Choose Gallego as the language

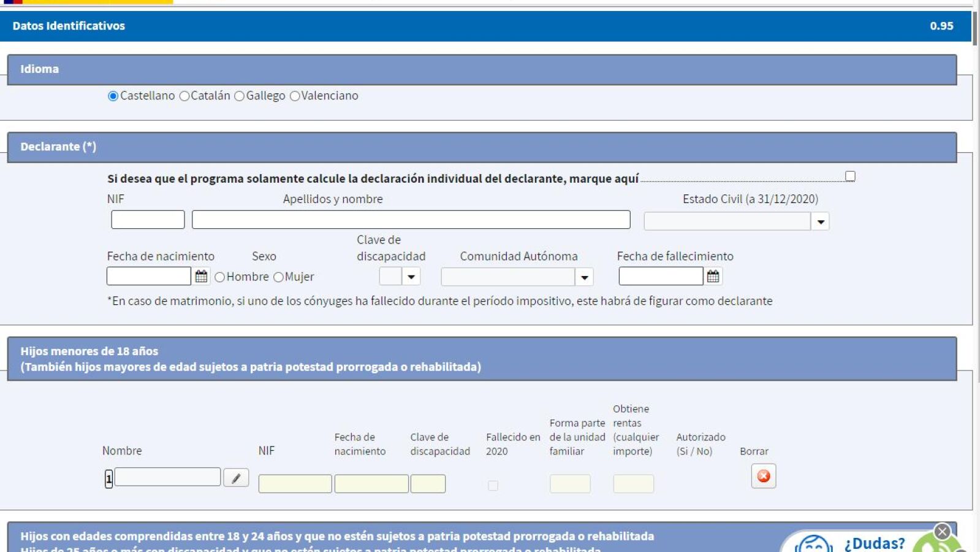click(240, 96)
